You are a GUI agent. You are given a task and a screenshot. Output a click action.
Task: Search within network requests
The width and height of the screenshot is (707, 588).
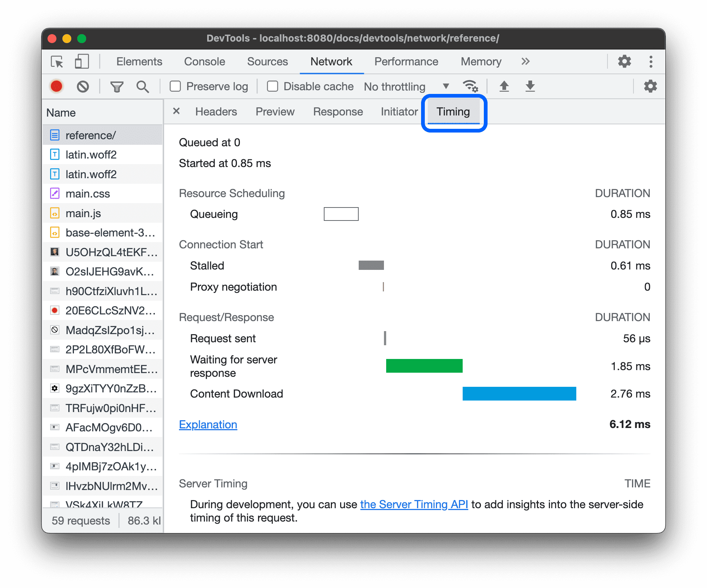[142, 86]
